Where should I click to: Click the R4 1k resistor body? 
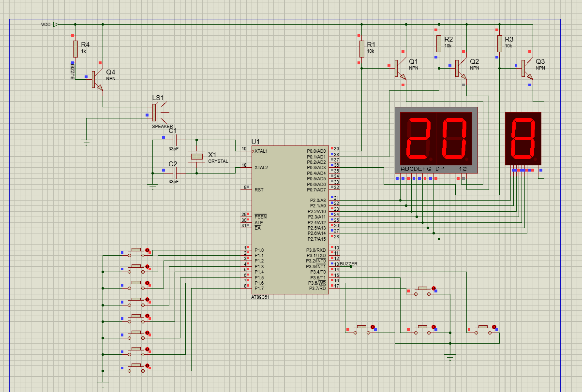(x=75, y=49)
